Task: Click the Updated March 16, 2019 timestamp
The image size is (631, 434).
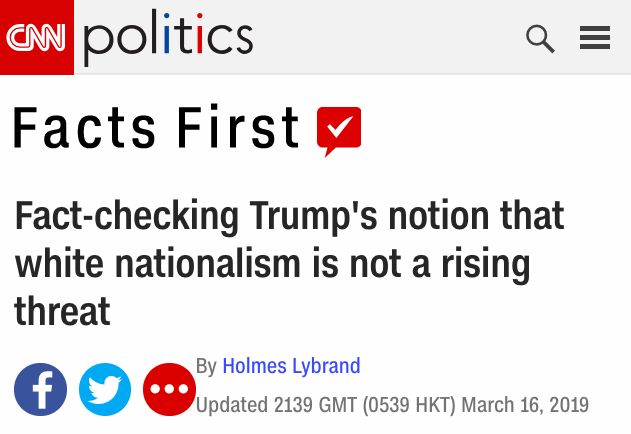Action: [x=392, y=405]
